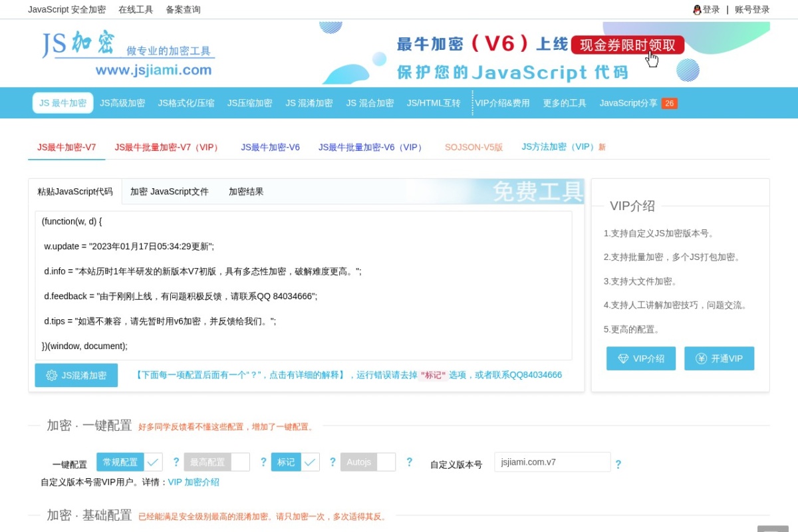Open help question mark after 最高配置

pos(263,462)
